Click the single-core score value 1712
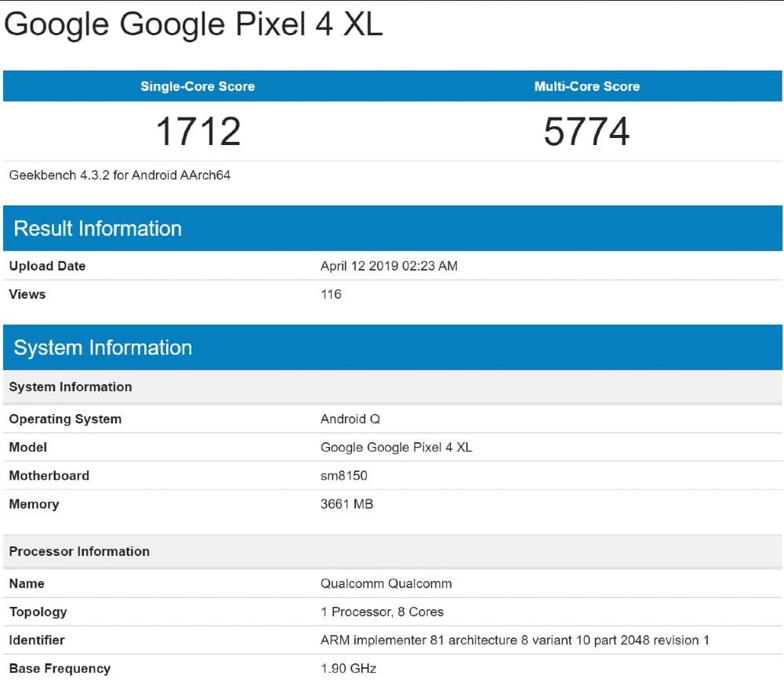 point(198,131)
